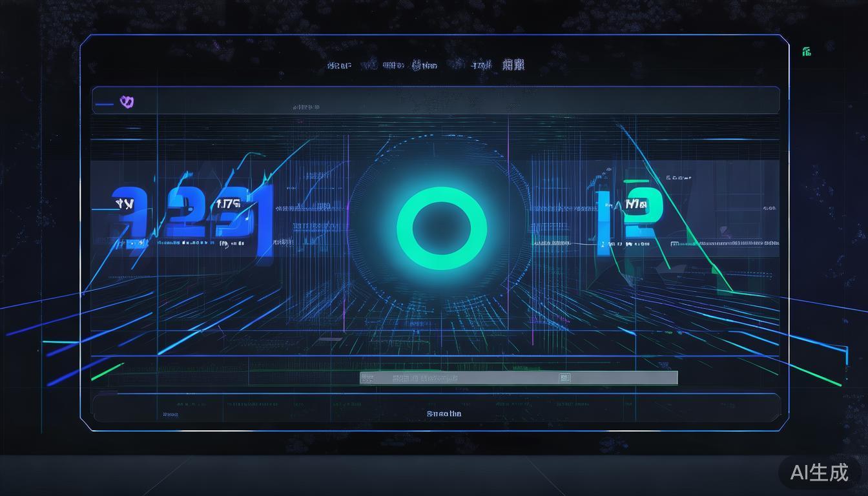Click icon at left end of gray bar
Image resolution: width=868 pixels, height=496 pixels.
367,378
